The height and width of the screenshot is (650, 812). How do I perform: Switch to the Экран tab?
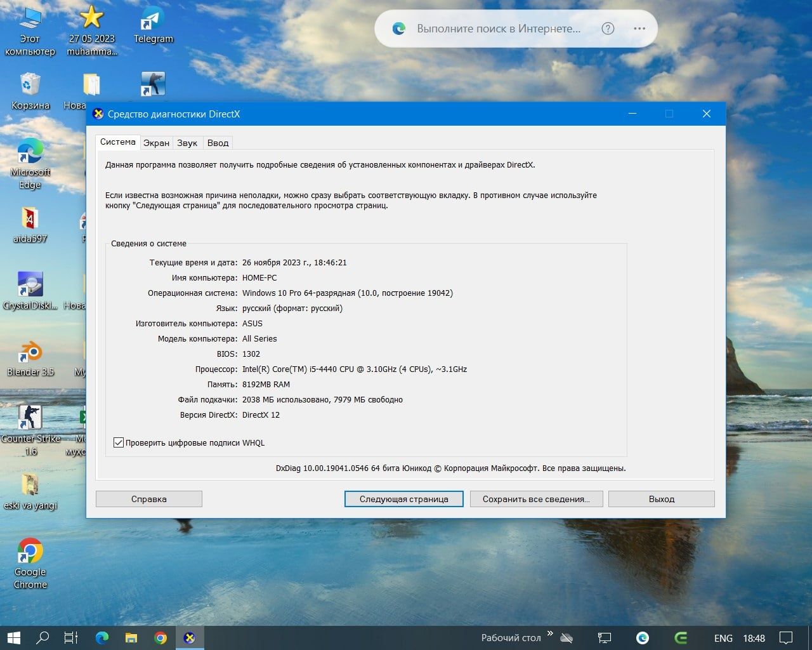pos(156,143)
